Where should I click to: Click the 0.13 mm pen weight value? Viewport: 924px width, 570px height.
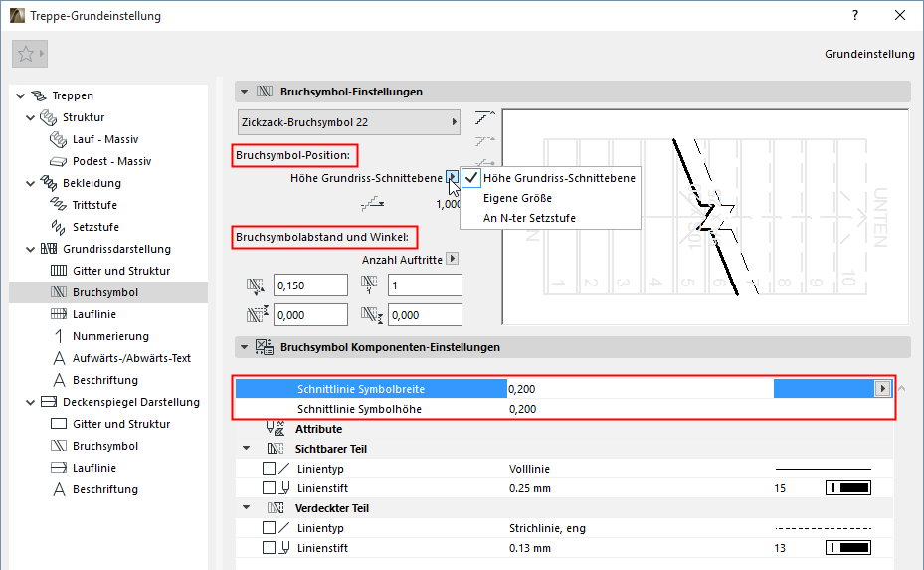[530, 547]
